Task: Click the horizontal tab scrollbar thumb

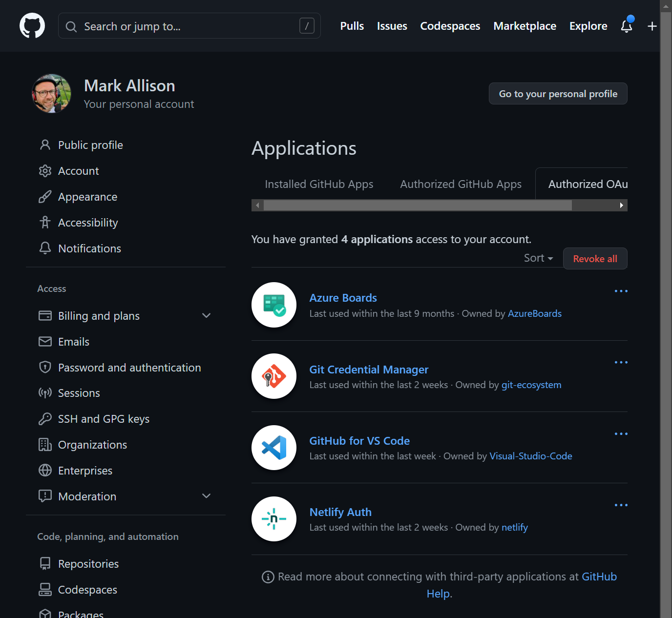Action: coord(418,206)
